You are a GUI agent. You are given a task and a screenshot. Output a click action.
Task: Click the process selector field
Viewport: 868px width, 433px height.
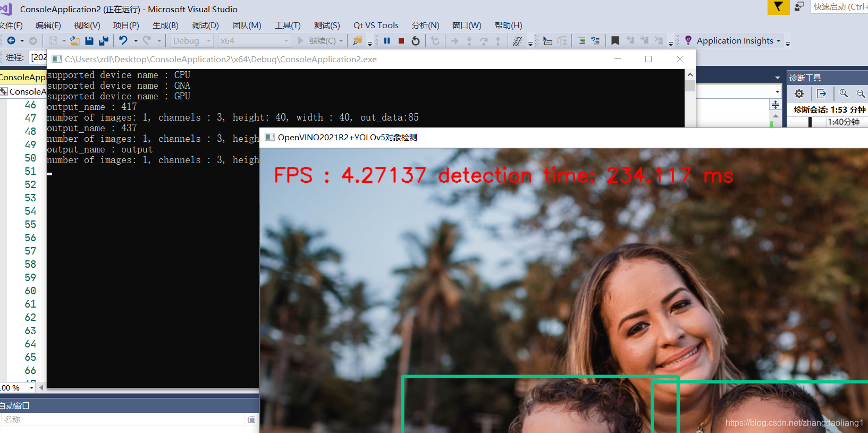(x=38, y=57)
